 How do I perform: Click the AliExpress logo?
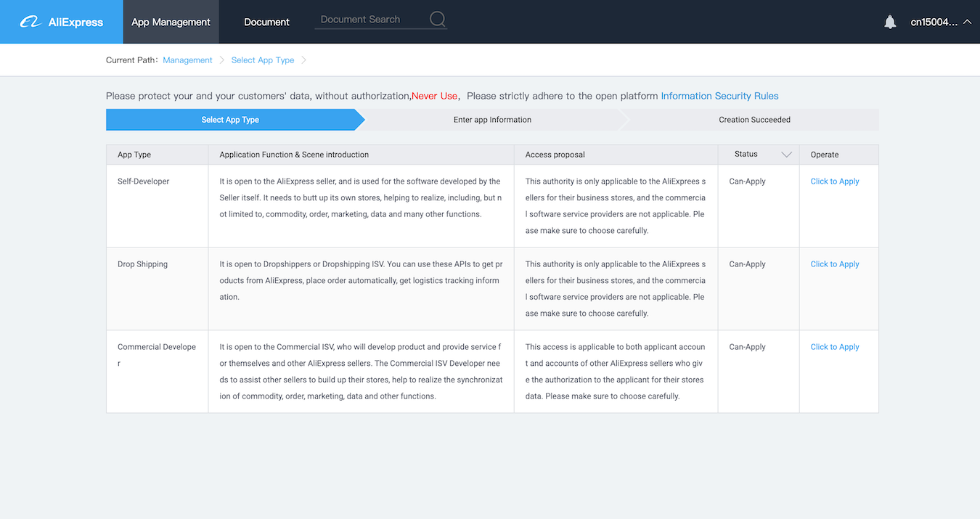tap(62, 22)
